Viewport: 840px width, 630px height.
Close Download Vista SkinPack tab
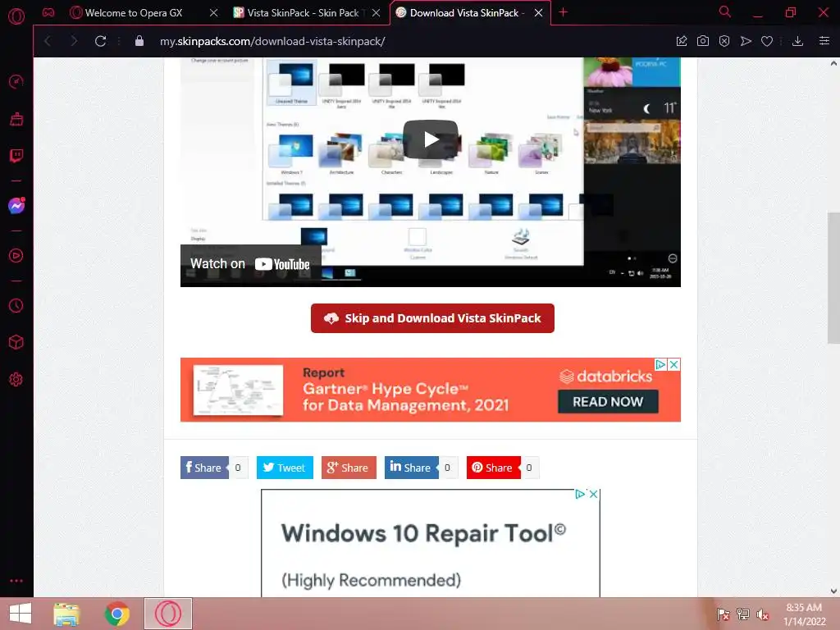click(x=538, y=13)
